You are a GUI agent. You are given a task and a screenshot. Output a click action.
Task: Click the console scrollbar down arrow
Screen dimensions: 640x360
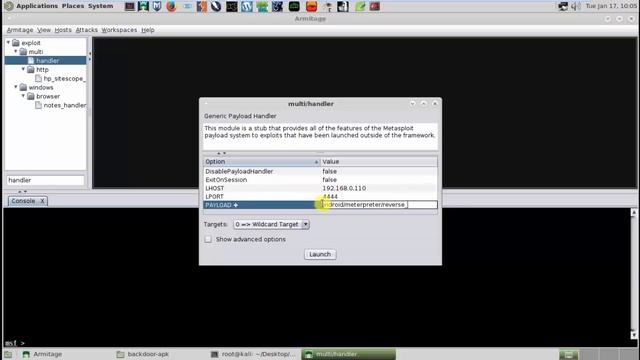pos(633,335)
